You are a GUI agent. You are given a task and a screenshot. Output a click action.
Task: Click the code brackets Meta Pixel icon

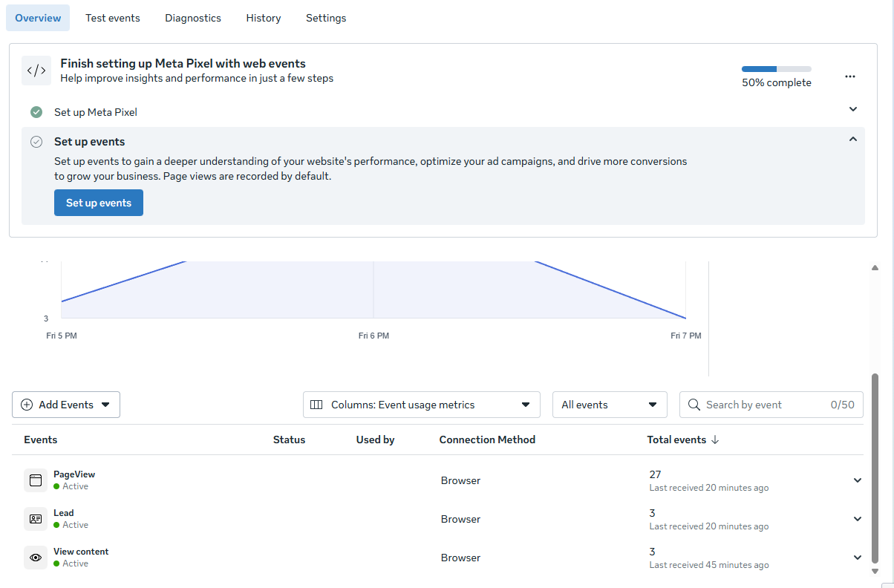pyautogui.click(x=36, y=71)
